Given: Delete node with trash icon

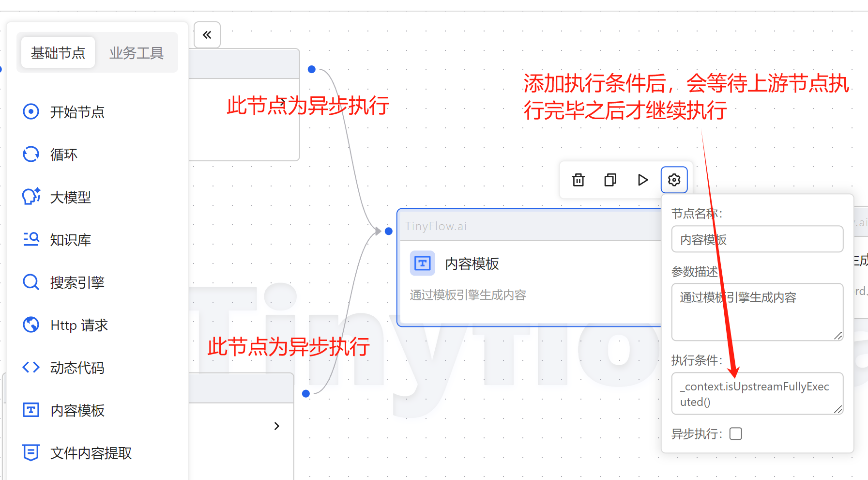Looking at the screenshot, I should click(x=579, y=180).
